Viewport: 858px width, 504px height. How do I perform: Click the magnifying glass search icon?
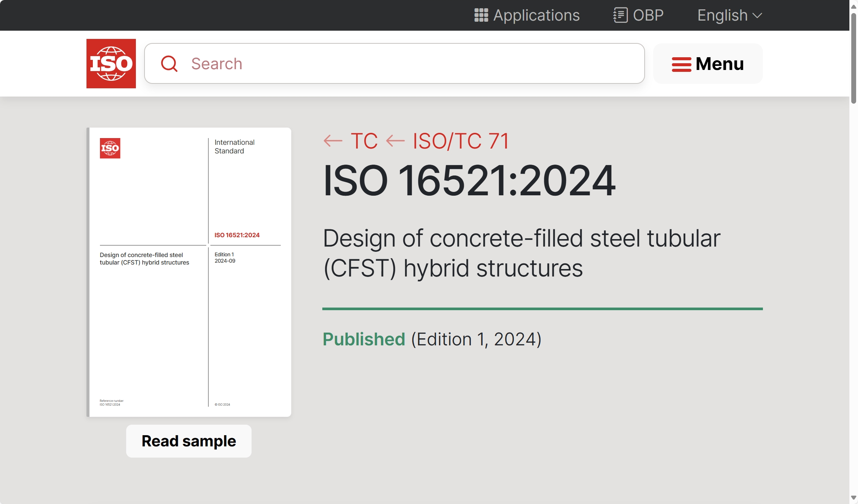click(x=169, y=64)
